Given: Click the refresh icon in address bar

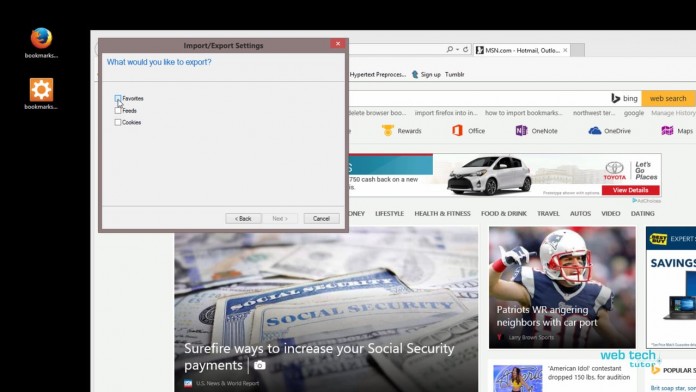Looking at the screenshot, I should [x=466, y=49].
